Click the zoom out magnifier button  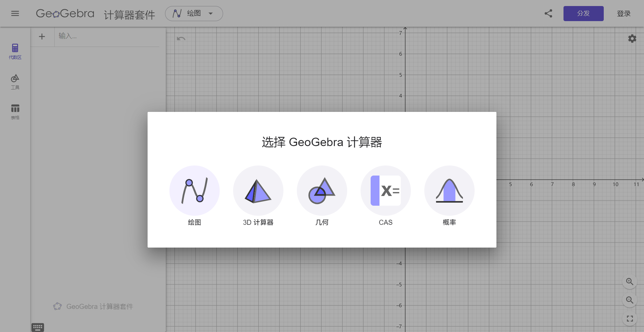[x=630, y=300]
